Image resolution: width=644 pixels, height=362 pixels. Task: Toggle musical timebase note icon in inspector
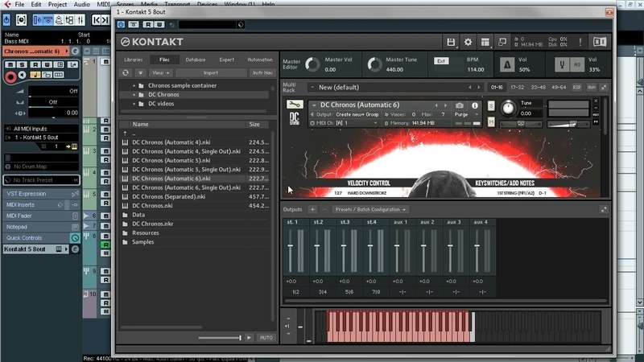35,75
